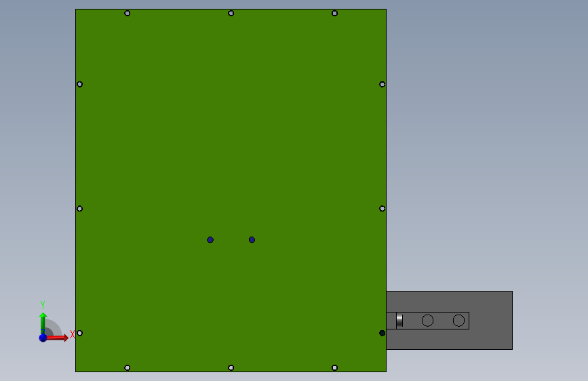Click the green Y label of triad
588x381 pixels.
(43, 305)
